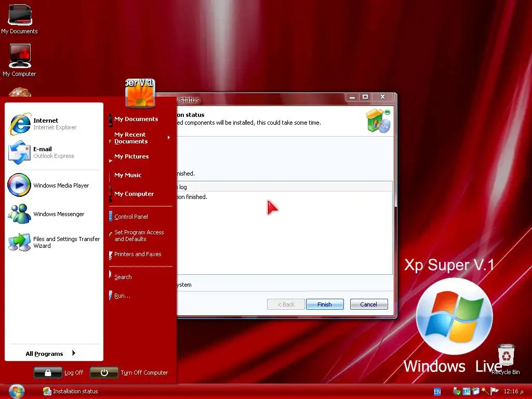This screenshot has width=532, height=399.
Task: Maximize the Installation status window
Action: (365, 97)
